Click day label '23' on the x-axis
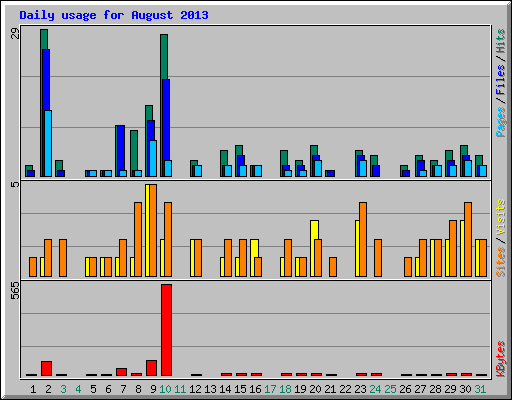 360,389
